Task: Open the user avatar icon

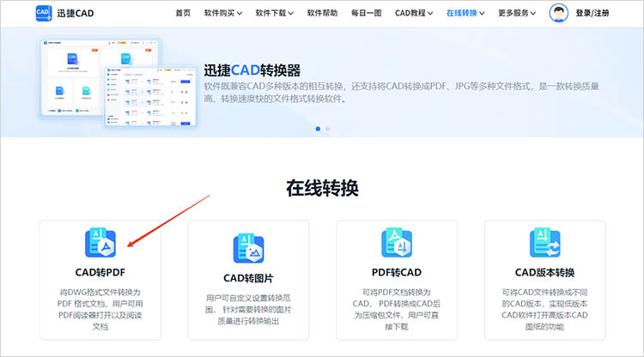Action: (559, 13)
